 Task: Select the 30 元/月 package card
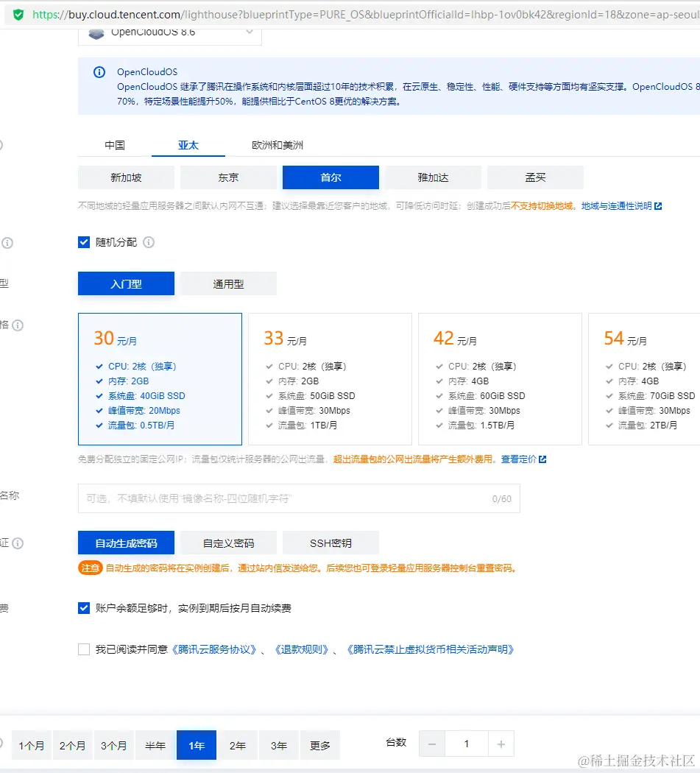(160, 379)
